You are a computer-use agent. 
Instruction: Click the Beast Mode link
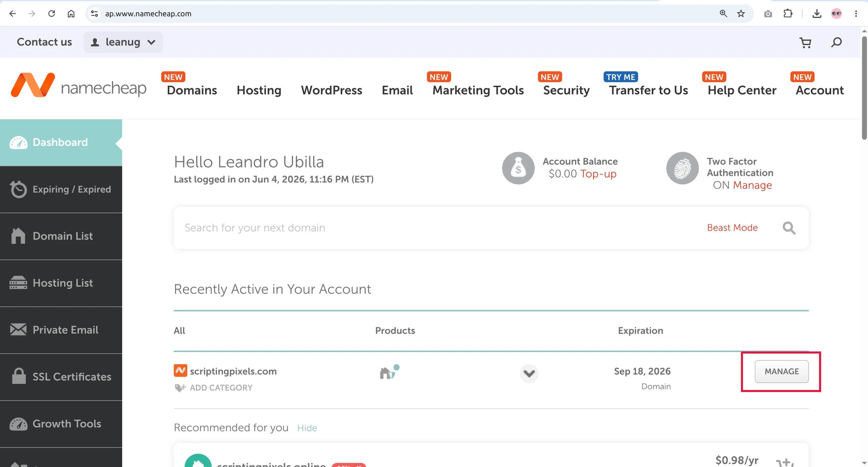click(732, 228)
